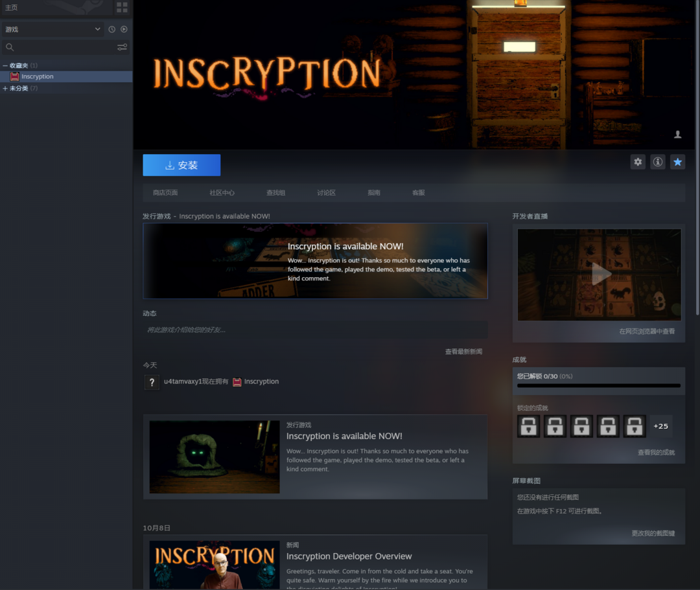Image resolution: width=700 pixels, height=590 pixels.
Task: Click the +25 more achievements badge
Action: pos(660,426)
